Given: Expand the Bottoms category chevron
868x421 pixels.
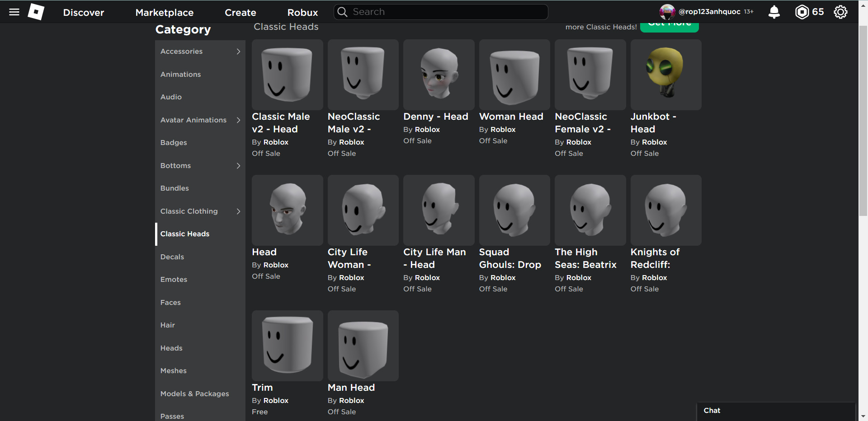Looking at the screenshot, I should tap(238, 166).
